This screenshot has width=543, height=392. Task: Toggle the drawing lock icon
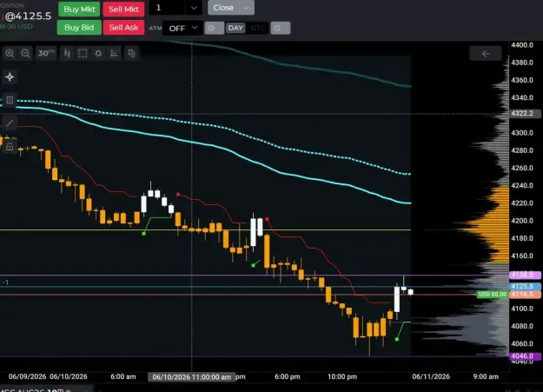coord(10,147)
